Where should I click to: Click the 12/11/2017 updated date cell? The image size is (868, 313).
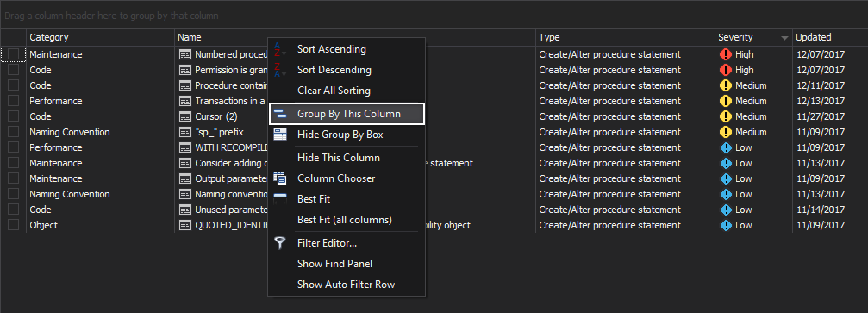(830, 85)
